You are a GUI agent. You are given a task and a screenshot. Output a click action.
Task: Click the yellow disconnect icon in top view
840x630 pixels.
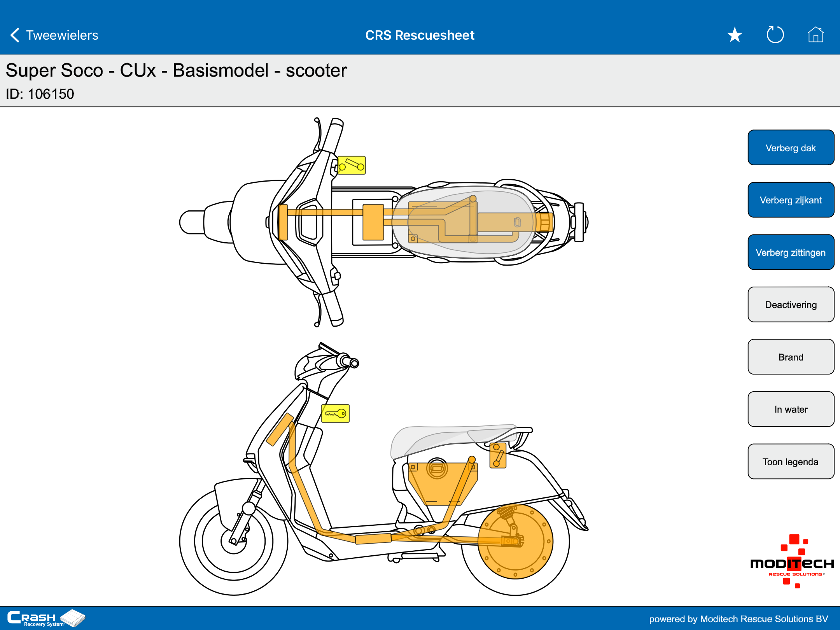[x=351, y=165]
